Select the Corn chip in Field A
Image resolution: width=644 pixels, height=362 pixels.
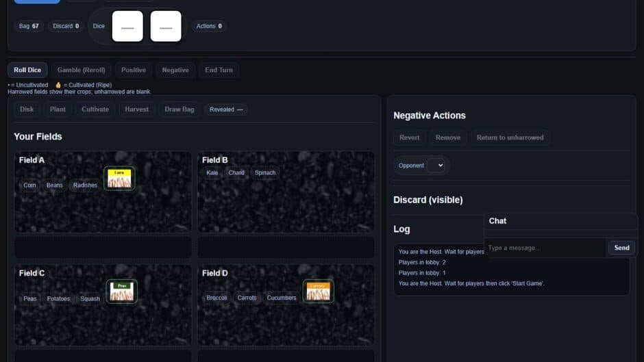pos(29,185)
